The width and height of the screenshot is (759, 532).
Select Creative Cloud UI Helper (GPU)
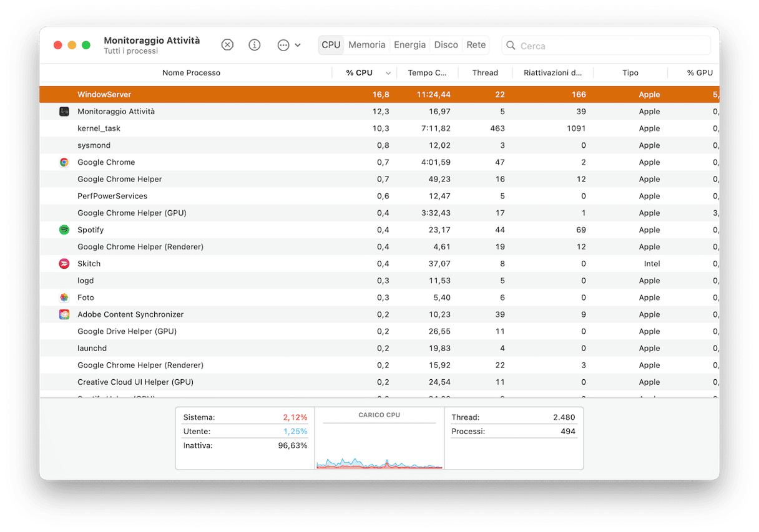379,382
